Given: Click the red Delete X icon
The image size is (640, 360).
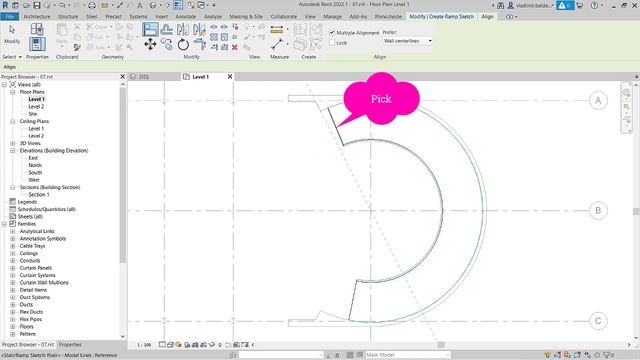Looking at the screenshot, I should coord(235,47).
